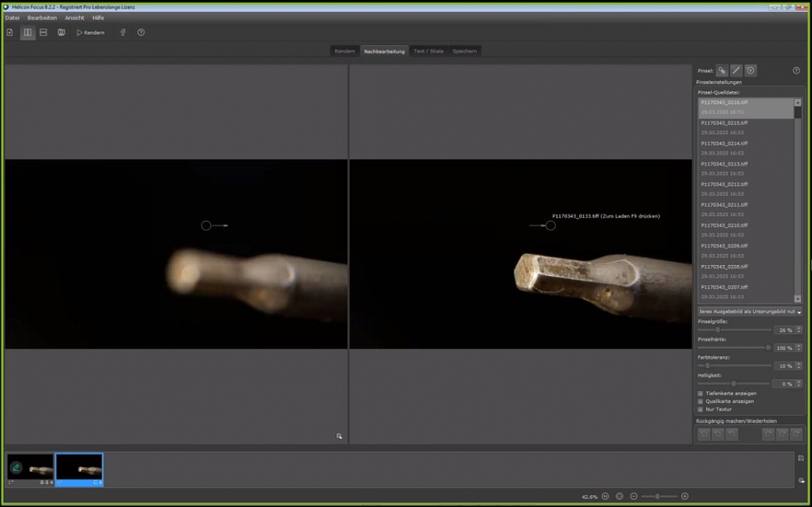The image size is (812, 507).
Task: Open the Speichern tab
Action: pos(464,51)
